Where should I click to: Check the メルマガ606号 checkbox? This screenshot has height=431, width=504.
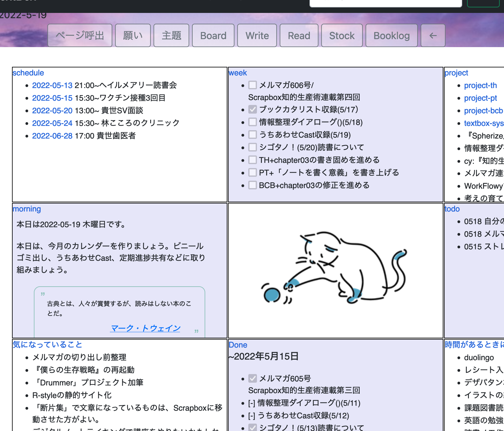click(252, 85)
